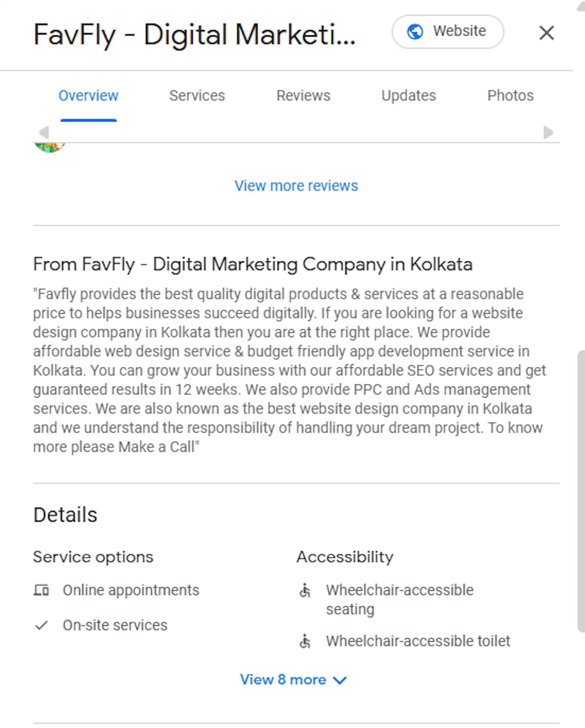
Task: Visit the business Website button
Action: tap(448, 32)
